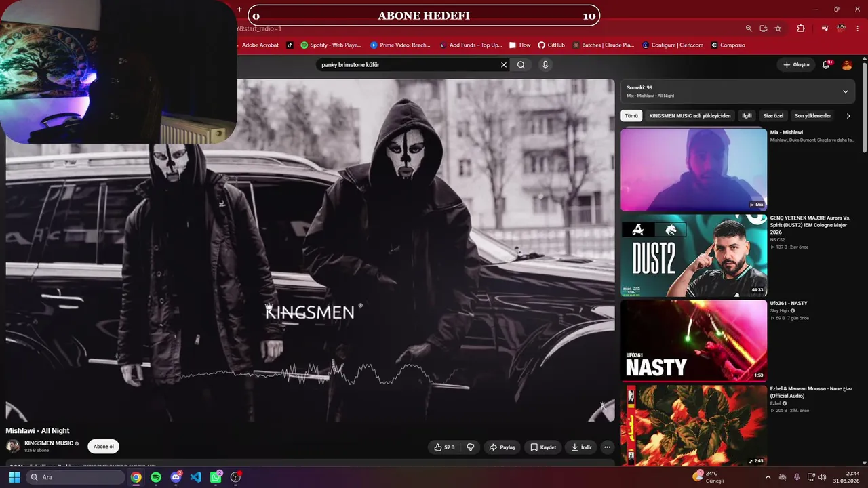Screen dimensions: 868x488
Task: Open a new browser tab
Action: 239,9
